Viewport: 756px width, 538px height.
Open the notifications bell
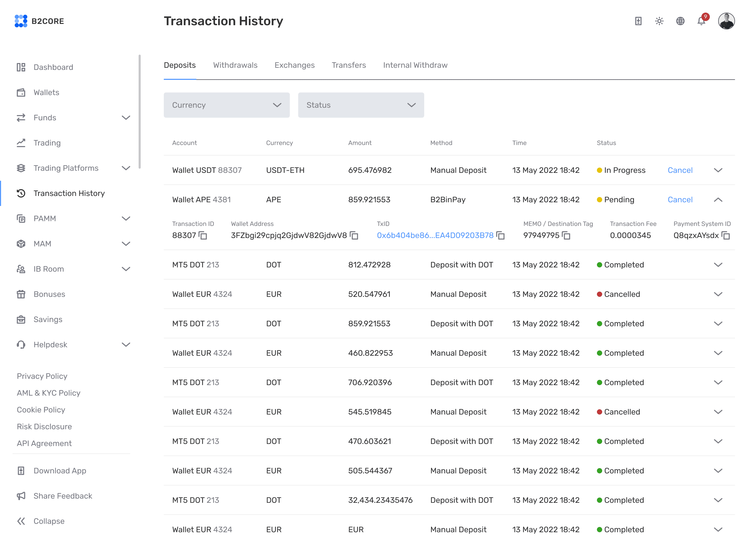701,21
